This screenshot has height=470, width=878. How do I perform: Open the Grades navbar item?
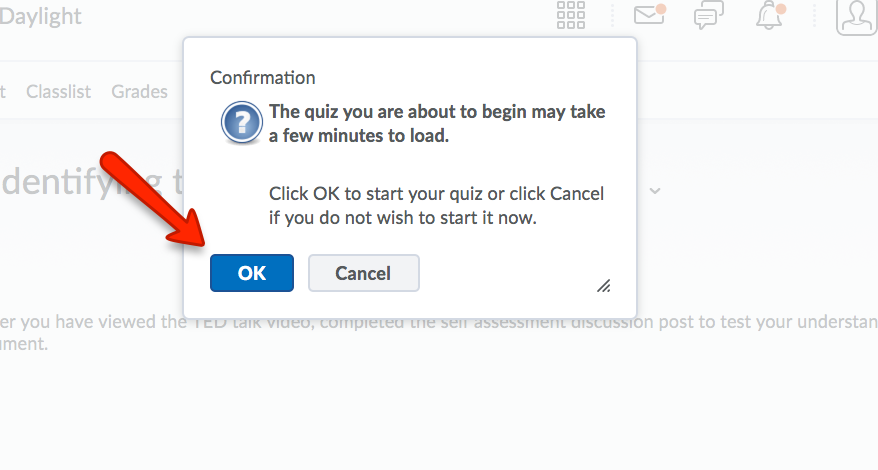(x=139, y=92)
